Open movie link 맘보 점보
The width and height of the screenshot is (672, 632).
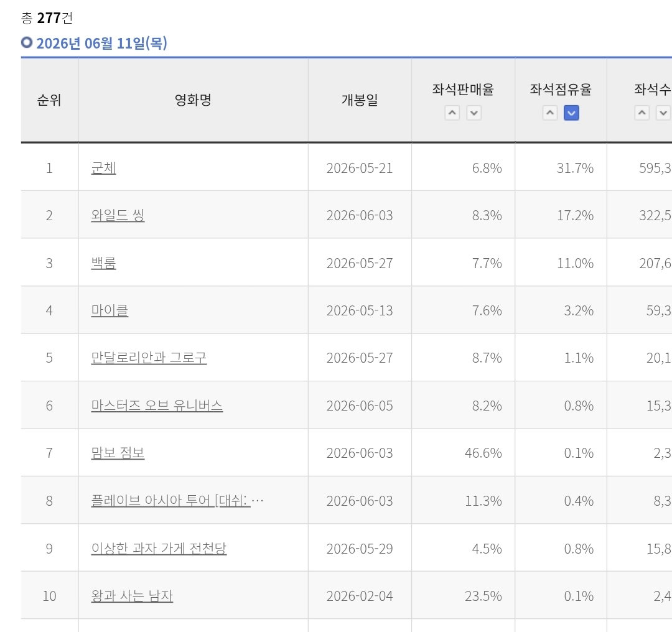click(118, 453)
